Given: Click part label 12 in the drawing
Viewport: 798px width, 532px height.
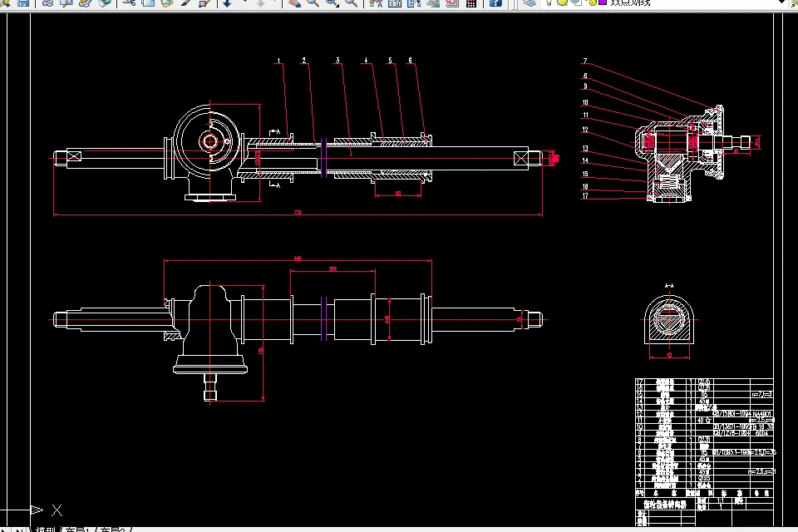Looking at the screenshot, I should [x=585, y=130].
